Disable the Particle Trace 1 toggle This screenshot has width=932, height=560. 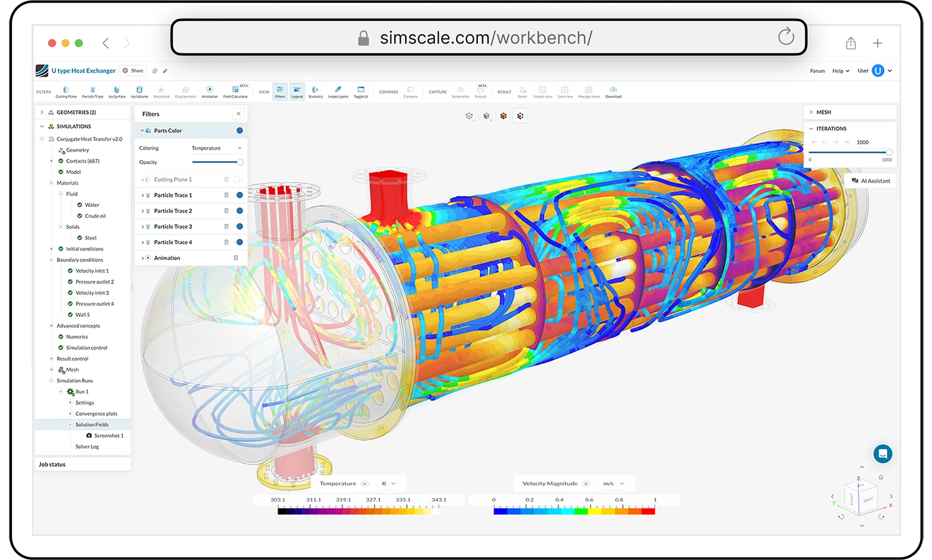pyautogui.click(x=240, y=195)
